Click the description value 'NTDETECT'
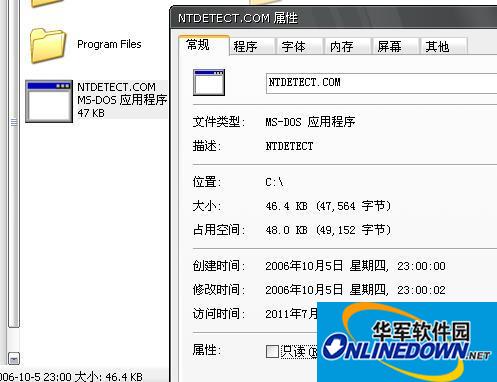Viewport: 497px width, 382px height. (x=289, y=146)
